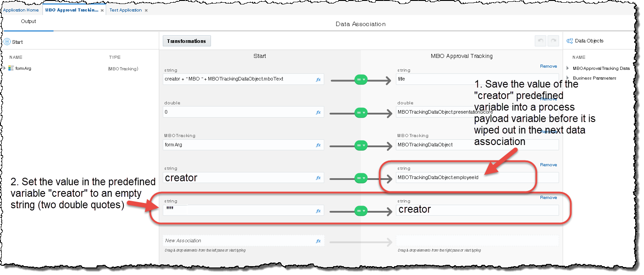Switch to the MBO Approval Tracking tab

(x=72, y=10)
